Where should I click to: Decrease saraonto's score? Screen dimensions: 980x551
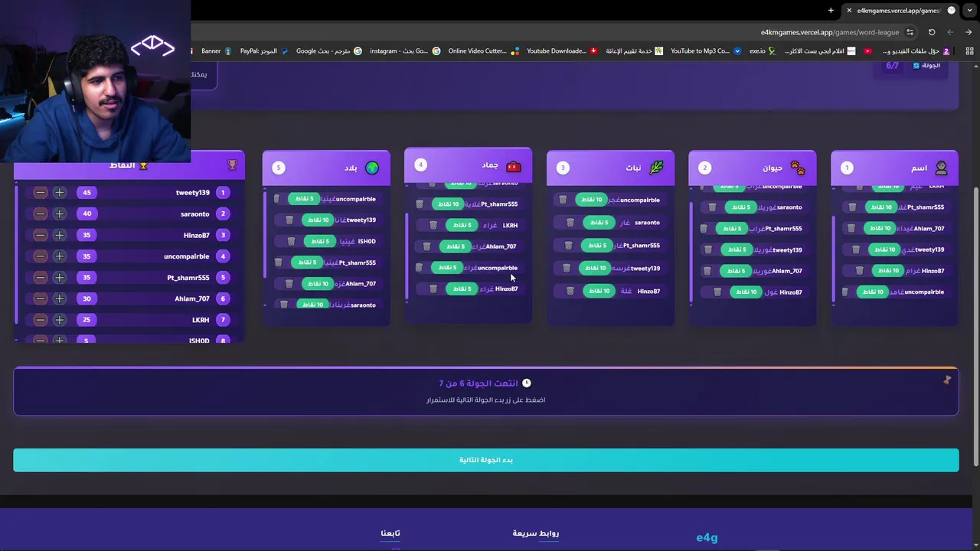[40, 214]
